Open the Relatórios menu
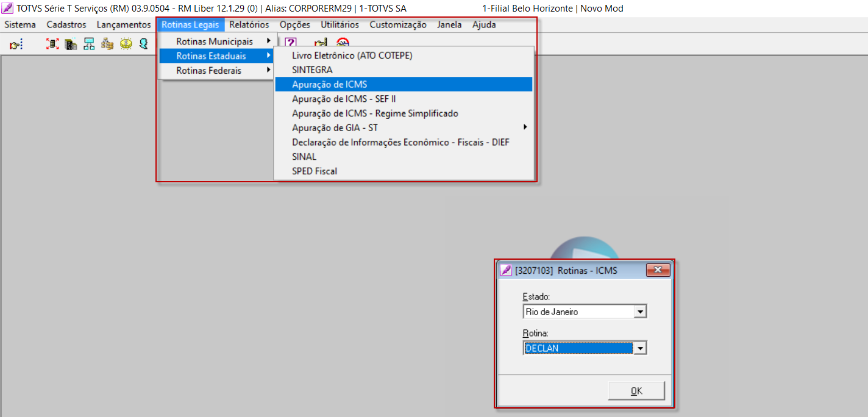This screenshot has width=868, height=417. click(249, 25)
